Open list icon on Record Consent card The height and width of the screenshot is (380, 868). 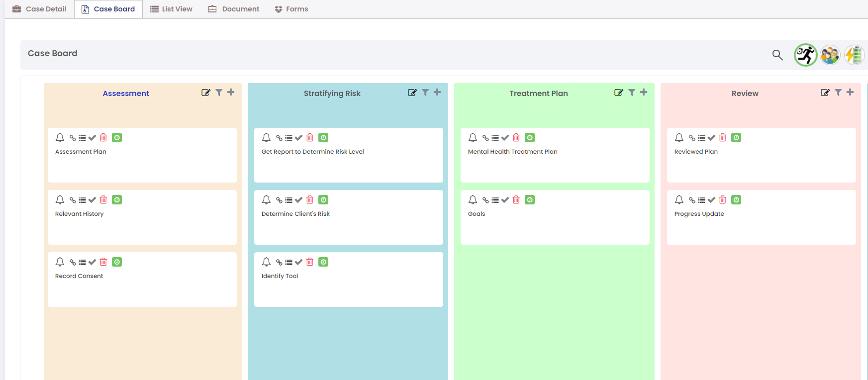[x=83, y=263]
